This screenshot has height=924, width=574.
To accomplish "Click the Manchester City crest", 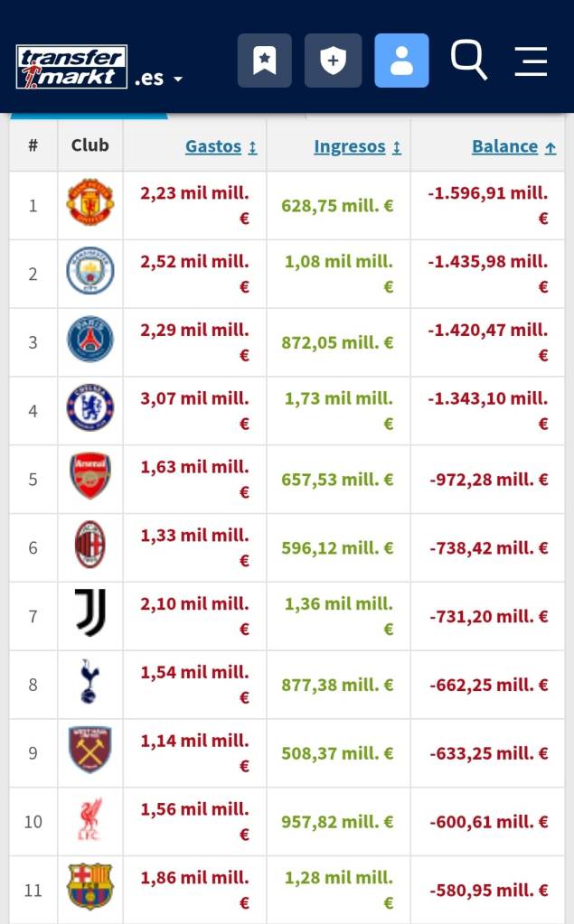I will [90, 271].
